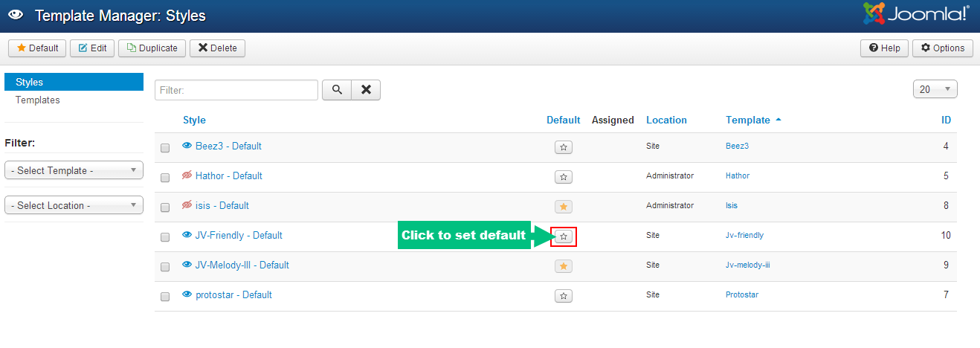This screenshot has width=980, height=348.
Task: Check the JV-Friendly - Default row checkbox
Action: coord(165,236)
